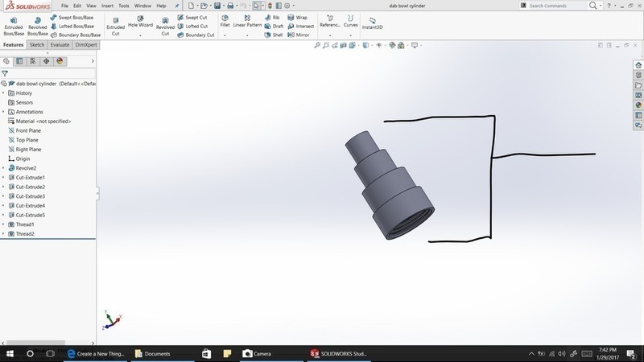This screenshot has width=644, height=362.
Task: Click the Save toolbar icon
Action: (x=217, y=6)
